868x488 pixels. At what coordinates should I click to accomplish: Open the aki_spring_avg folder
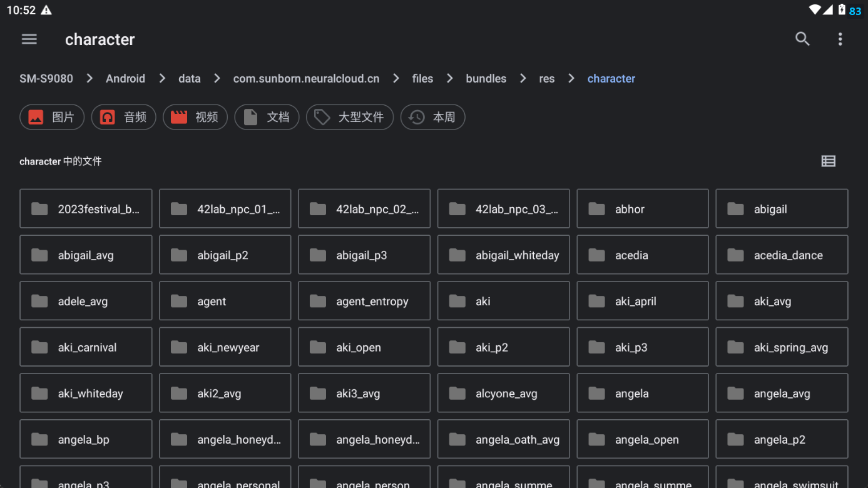click(782, 347)
